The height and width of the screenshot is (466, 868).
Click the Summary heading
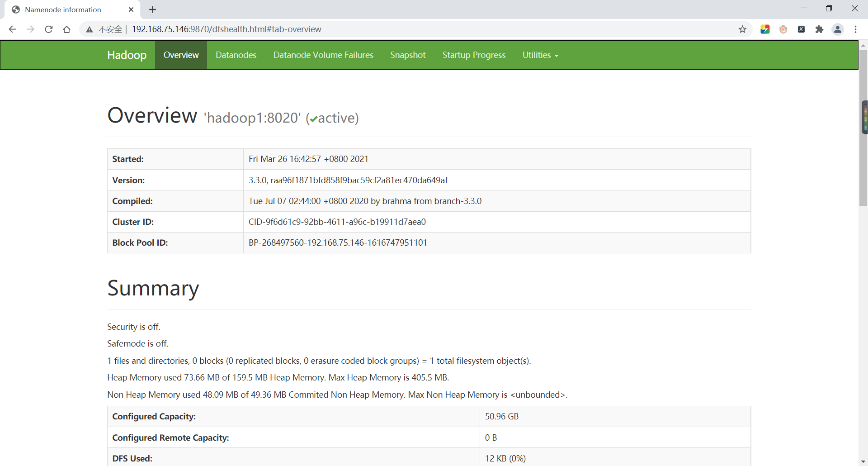153,288
